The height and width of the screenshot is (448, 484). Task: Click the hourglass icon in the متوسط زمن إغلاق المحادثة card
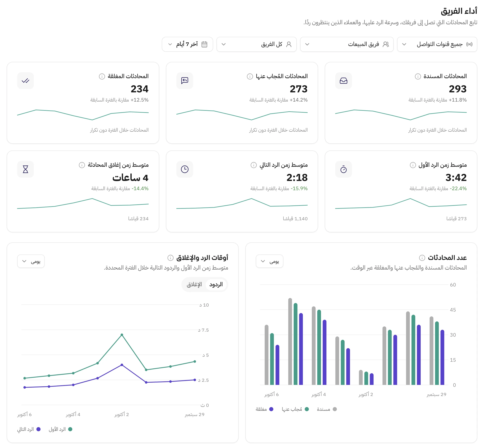(x=25, y=169)
